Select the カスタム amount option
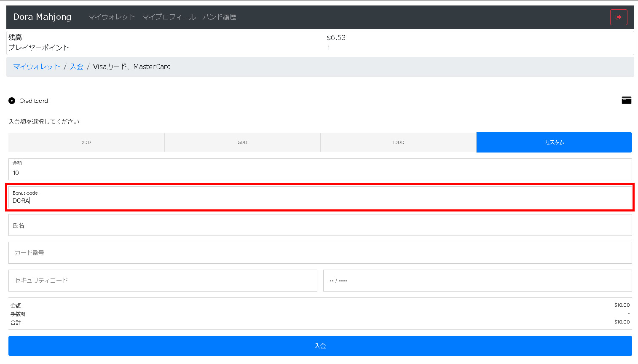Viewport: 638px width, 364px height. pos(554,142)
